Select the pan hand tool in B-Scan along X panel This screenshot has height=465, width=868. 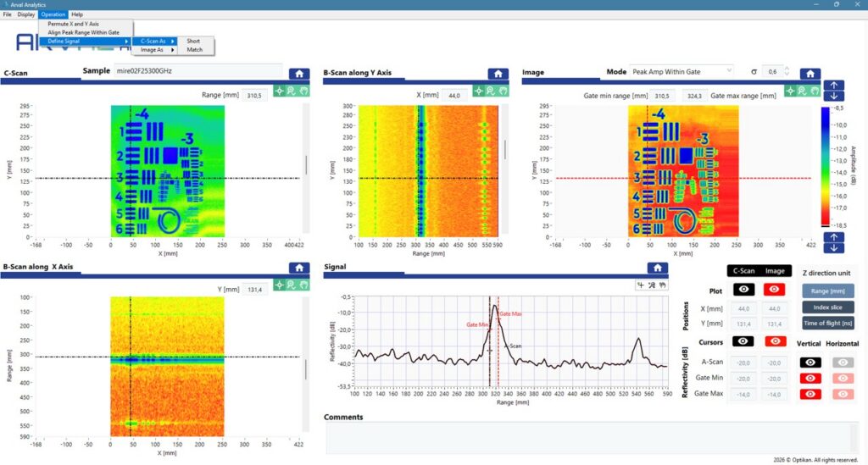303,285
